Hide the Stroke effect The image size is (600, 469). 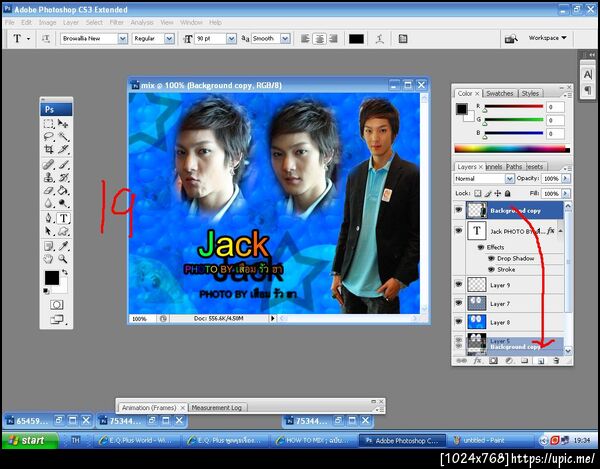[x=491, y=270]
